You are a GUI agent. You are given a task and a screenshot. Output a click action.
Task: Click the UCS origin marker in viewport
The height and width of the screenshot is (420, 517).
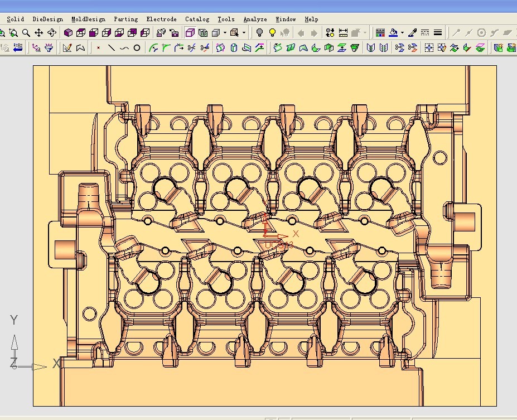266,235
